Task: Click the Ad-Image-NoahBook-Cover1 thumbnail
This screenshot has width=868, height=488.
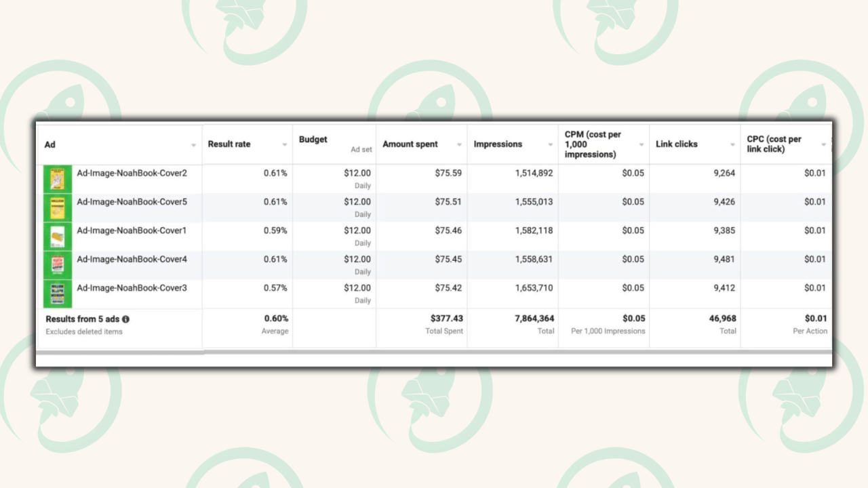Action: click(58, 237)
